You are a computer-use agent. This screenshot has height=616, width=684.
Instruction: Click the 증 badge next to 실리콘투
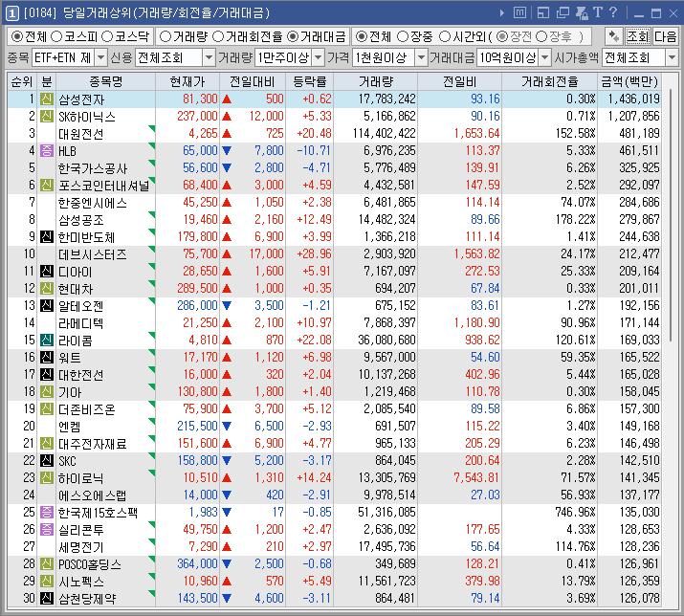pyautogui.click(x=47, y=529)
